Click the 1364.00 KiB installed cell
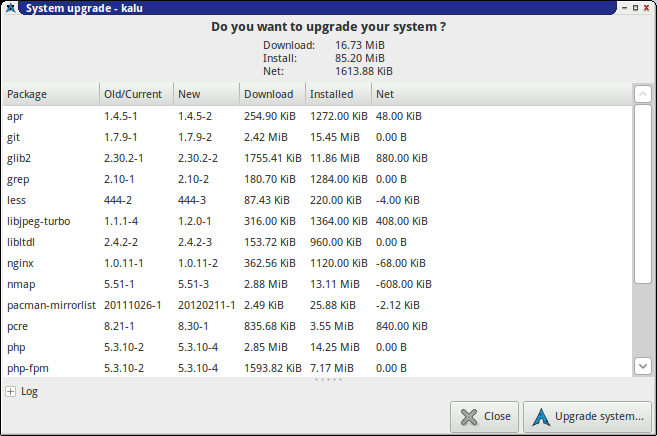Viewport: 657px width, 436px height. [x=339, y=221]
